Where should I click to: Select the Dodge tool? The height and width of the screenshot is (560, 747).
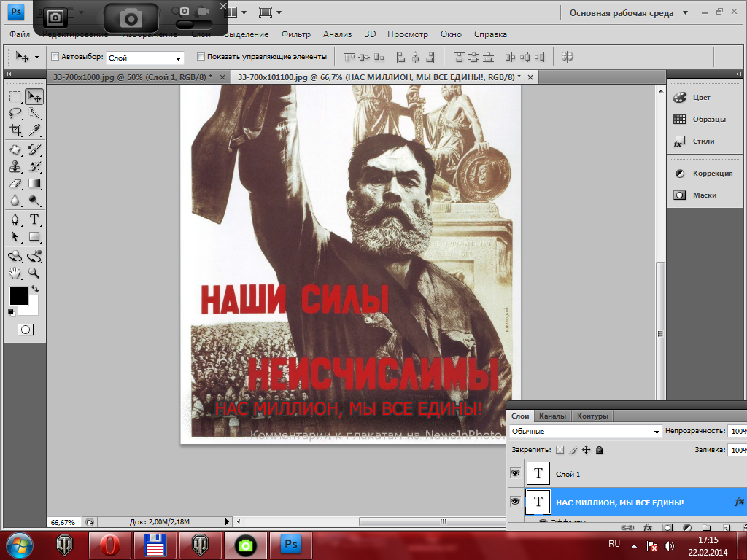click(34, 200)
